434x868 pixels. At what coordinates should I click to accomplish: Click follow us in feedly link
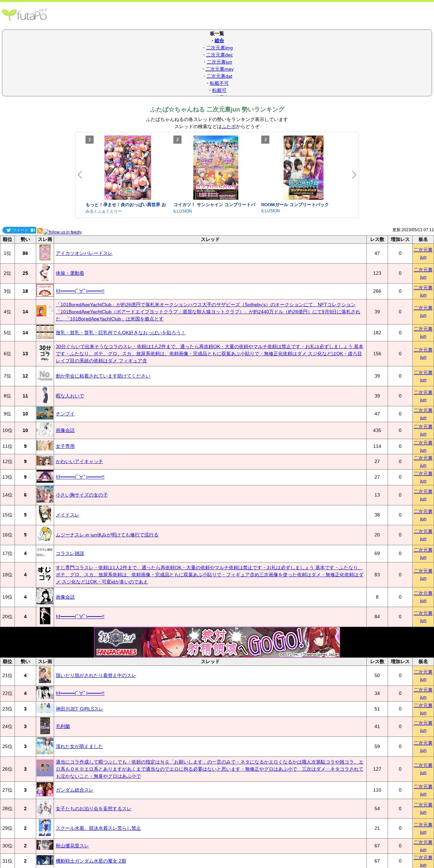point(63,232)
